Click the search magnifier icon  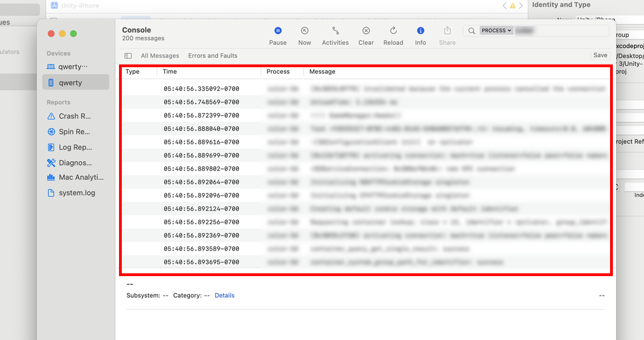click(472, 31)
